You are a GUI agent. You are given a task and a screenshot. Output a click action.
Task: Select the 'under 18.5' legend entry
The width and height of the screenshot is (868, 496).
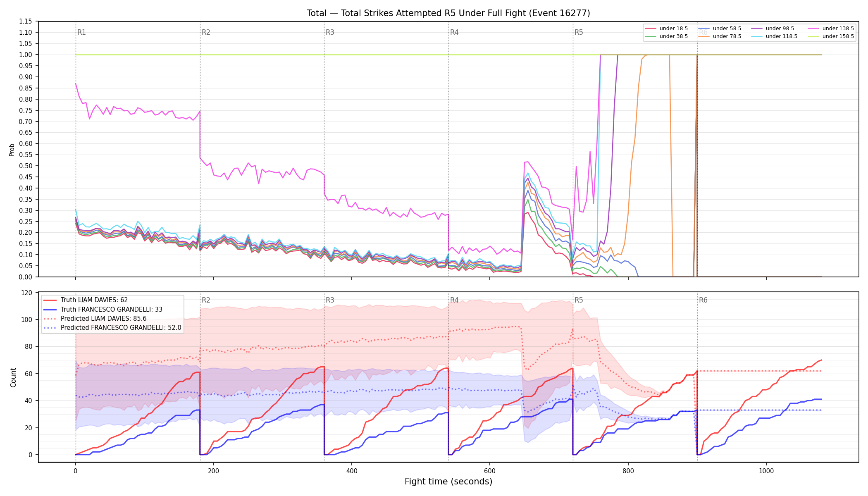667,29
